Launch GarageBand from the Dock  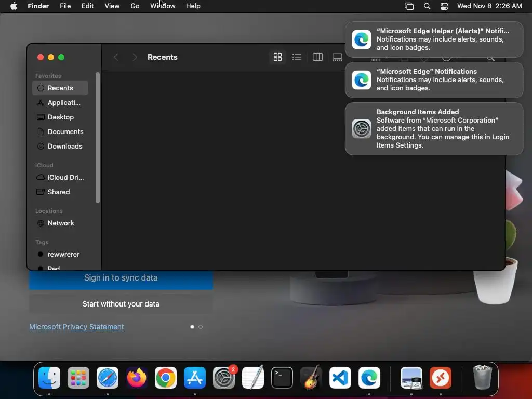tap(311, 378)
